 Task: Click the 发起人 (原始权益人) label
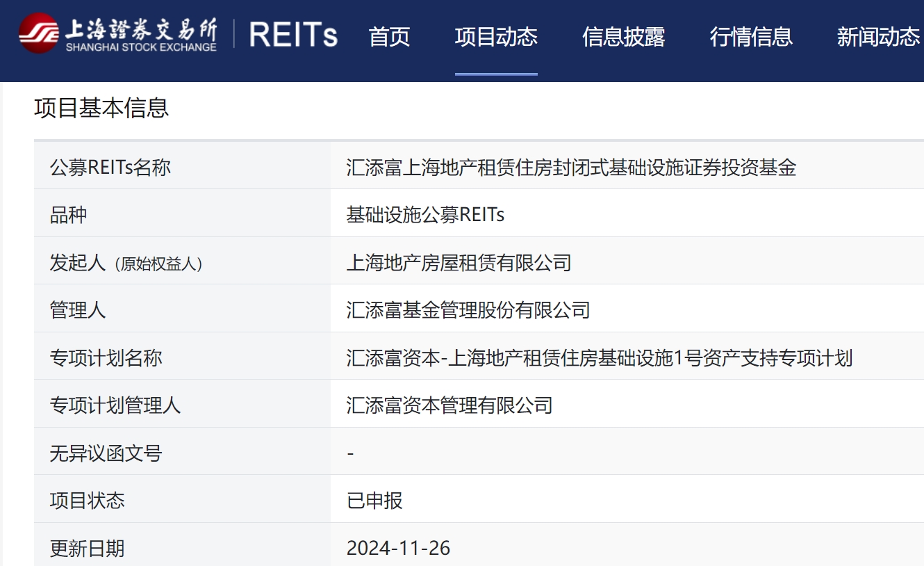(x=126, y=262)
